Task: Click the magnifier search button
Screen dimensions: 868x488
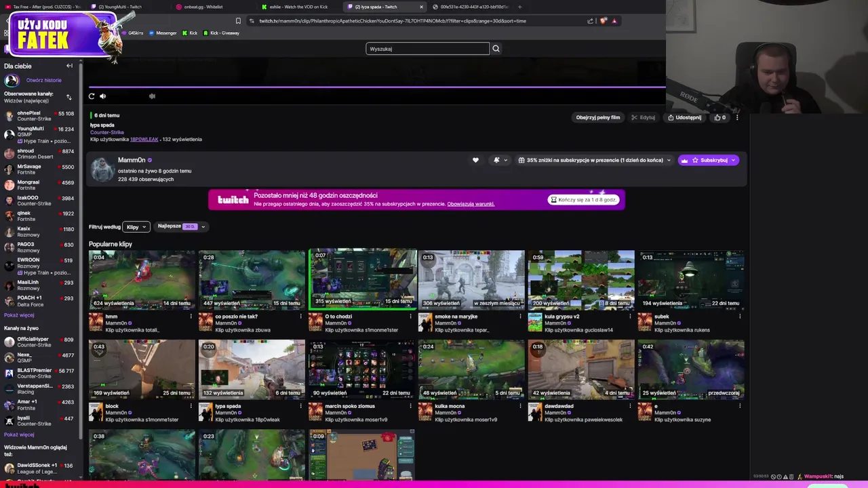Action: coord(496,49)
